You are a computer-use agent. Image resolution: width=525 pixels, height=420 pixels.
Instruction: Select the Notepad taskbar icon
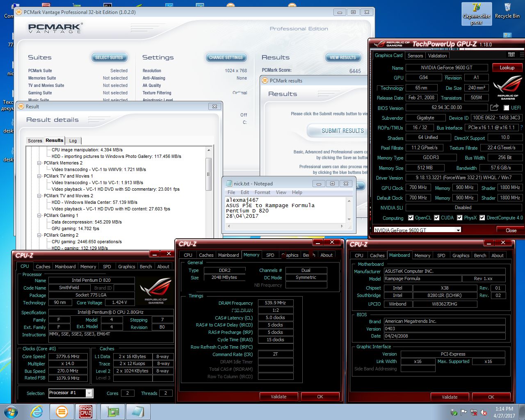pyautogui.click(x=138, y=411)
